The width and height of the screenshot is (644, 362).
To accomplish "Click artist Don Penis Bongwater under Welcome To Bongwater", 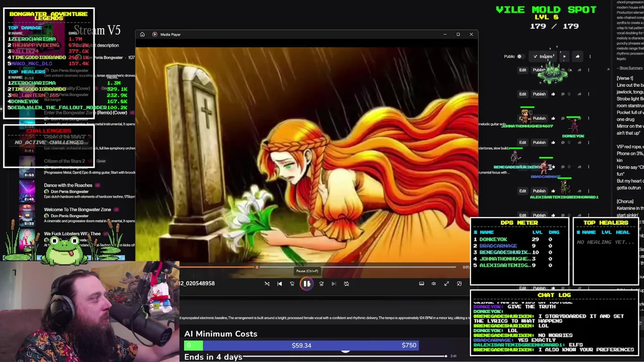I will 69,216.
